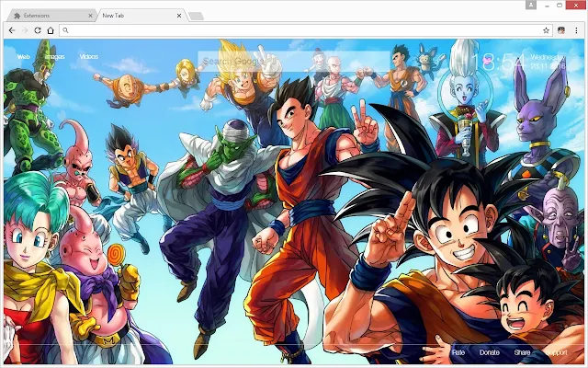This screenshot has height=368, width=588.
Task: Click the search magnifier in the address bar
Action: [65, 30]
